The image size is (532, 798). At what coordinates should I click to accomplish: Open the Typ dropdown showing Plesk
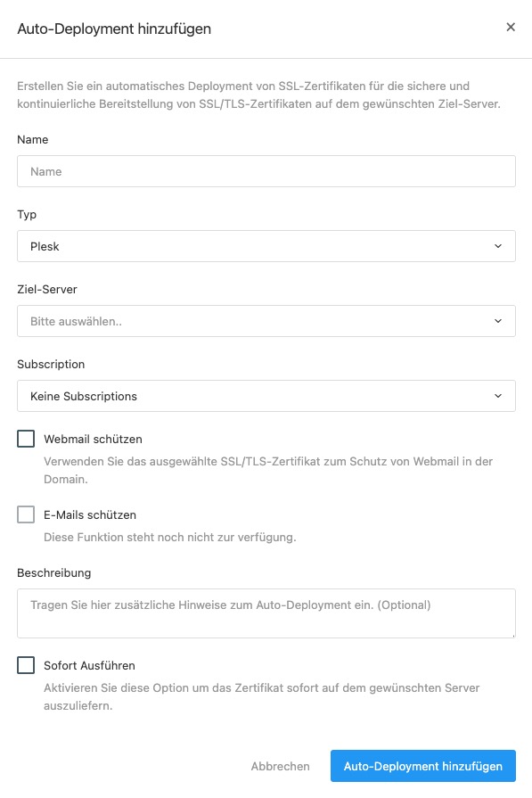pos(266,246)
